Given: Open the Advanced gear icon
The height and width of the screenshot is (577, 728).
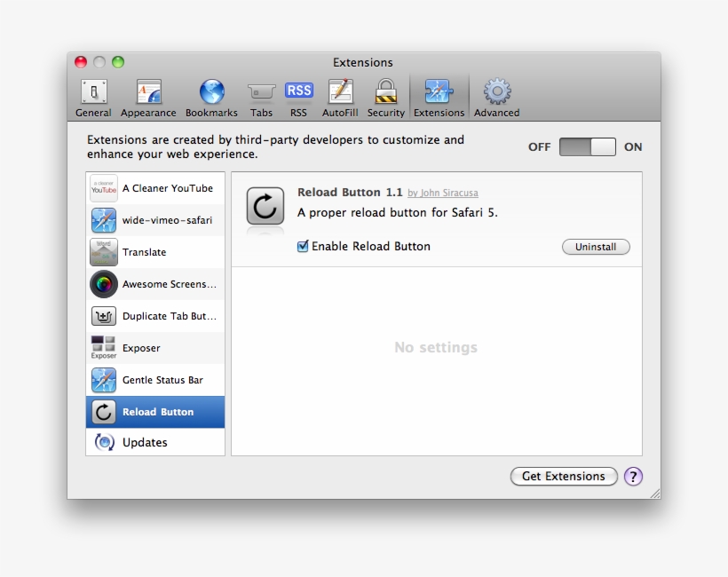Looking at the screenshot, I should point(497,91).
